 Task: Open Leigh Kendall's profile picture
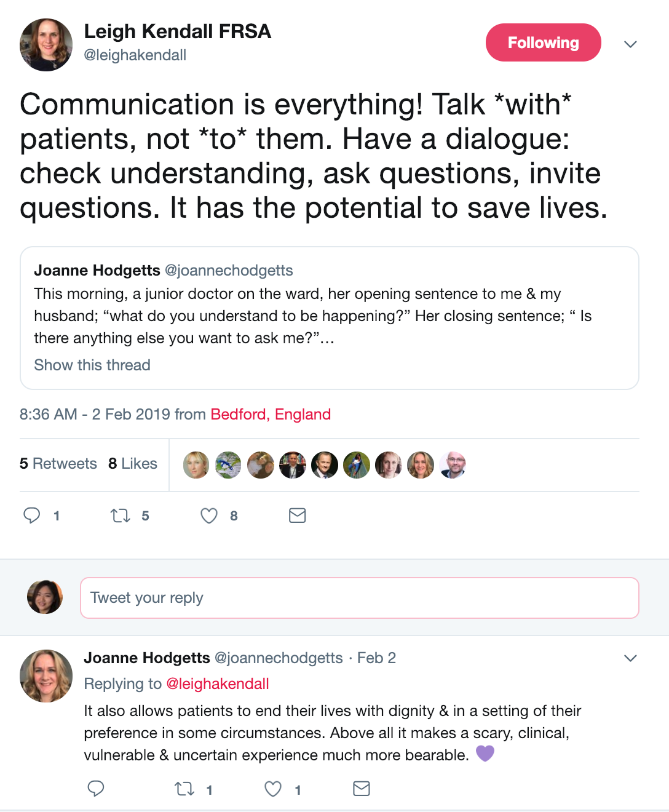coord(46,45)
